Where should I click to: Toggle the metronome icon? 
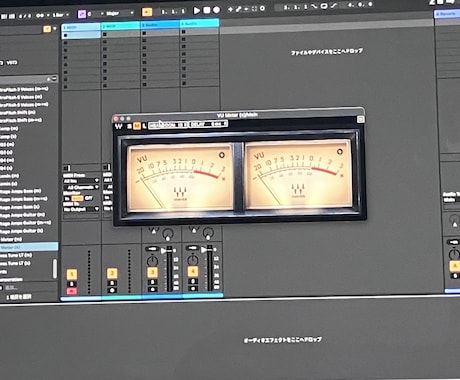(40, 15)
